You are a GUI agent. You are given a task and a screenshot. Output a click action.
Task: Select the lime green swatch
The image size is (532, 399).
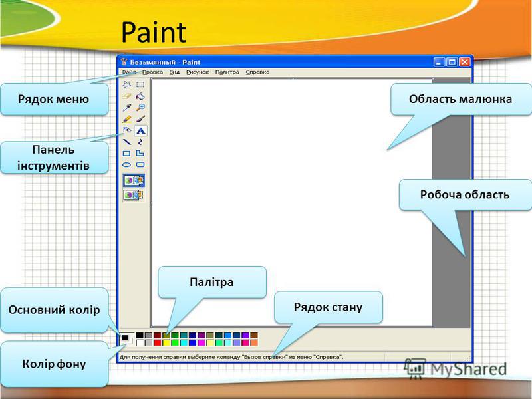[175, 342]
